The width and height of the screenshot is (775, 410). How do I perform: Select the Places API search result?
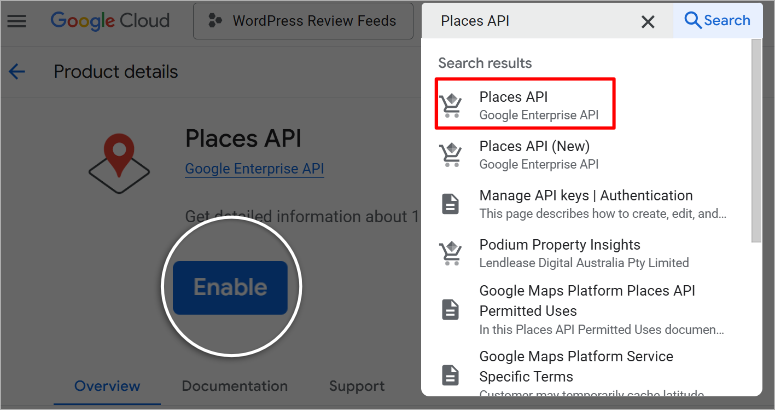(525, 104)
